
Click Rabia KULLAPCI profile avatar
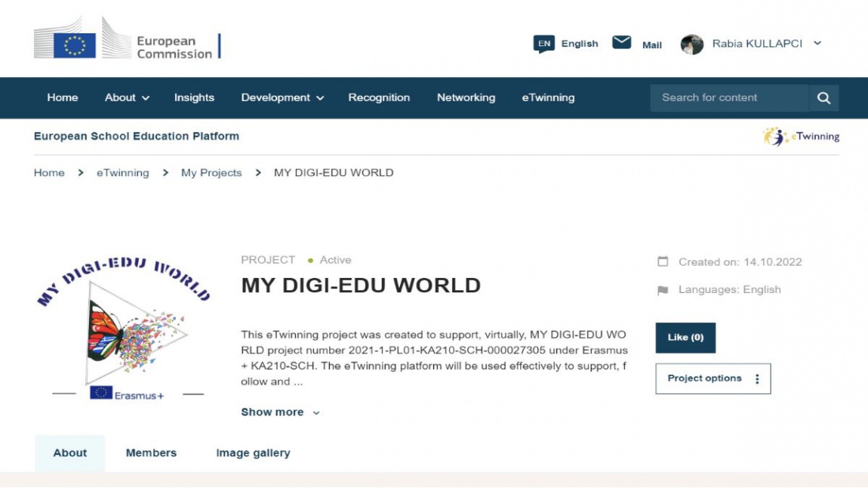pyautogui.click(x=691, y=45)
